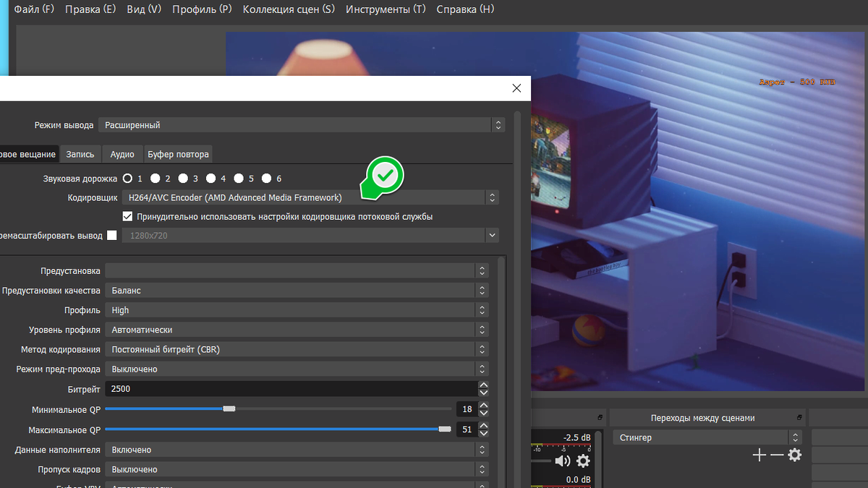This screenshot has width=868, height=488.
Task: Click the OBS preview canvas image
Action: pyautogui.click(x=546, y=211)
